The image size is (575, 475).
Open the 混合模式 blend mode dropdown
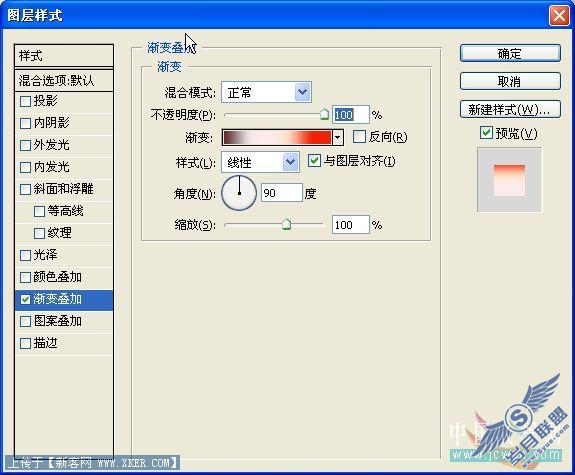pyautogui.click(x=303, y=92)
